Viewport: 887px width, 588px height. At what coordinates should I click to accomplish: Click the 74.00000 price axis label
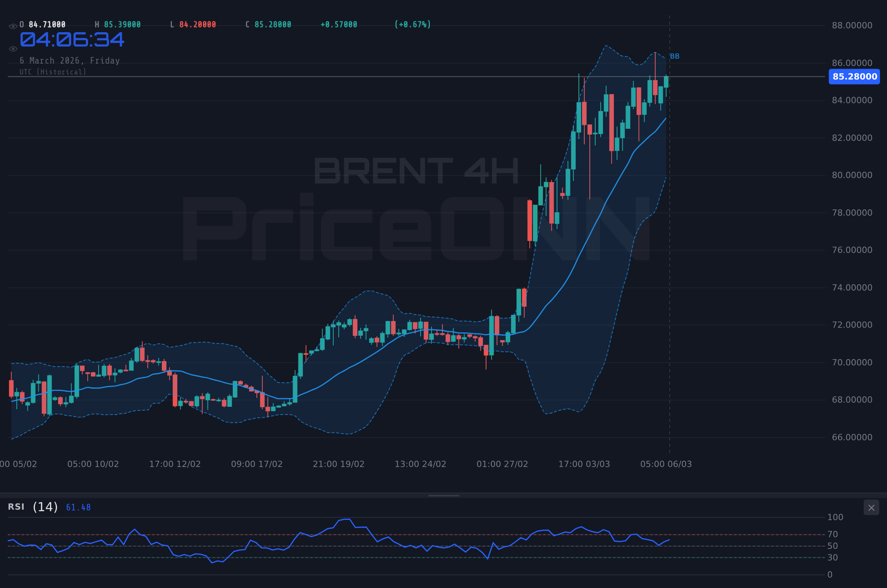click(x=852, y=288)
